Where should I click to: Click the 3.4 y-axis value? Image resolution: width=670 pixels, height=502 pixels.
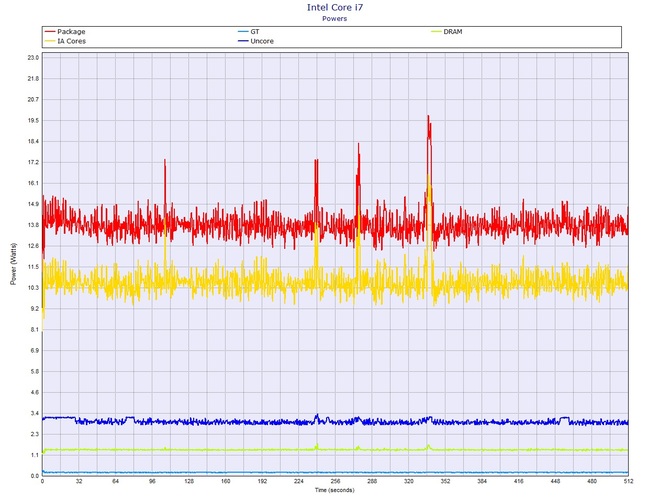click(34, 414)
